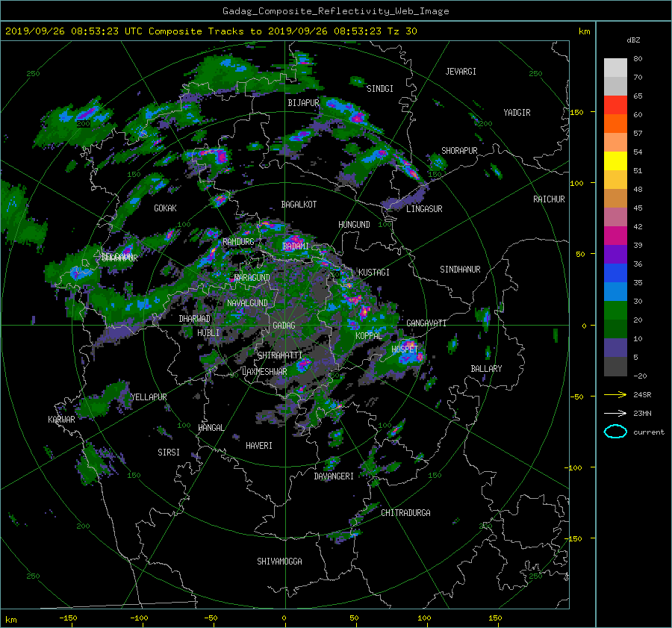Pick the bright yellow 54–51 dBZ swatch
Screen dimensions: 672x628
click(615, 161)
